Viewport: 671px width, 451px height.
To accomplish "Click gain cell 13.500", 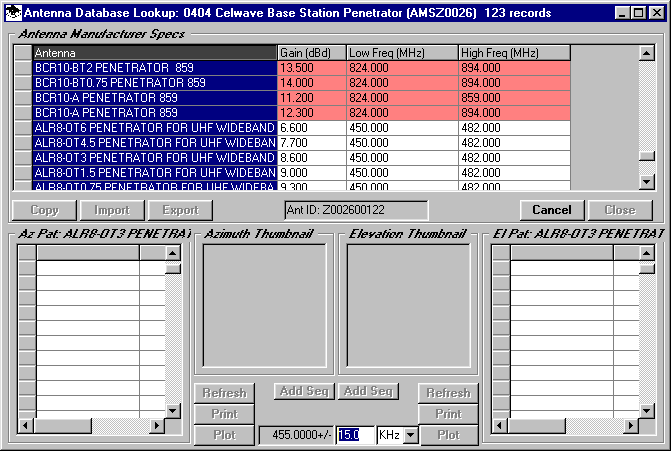I will coord(312,68).
